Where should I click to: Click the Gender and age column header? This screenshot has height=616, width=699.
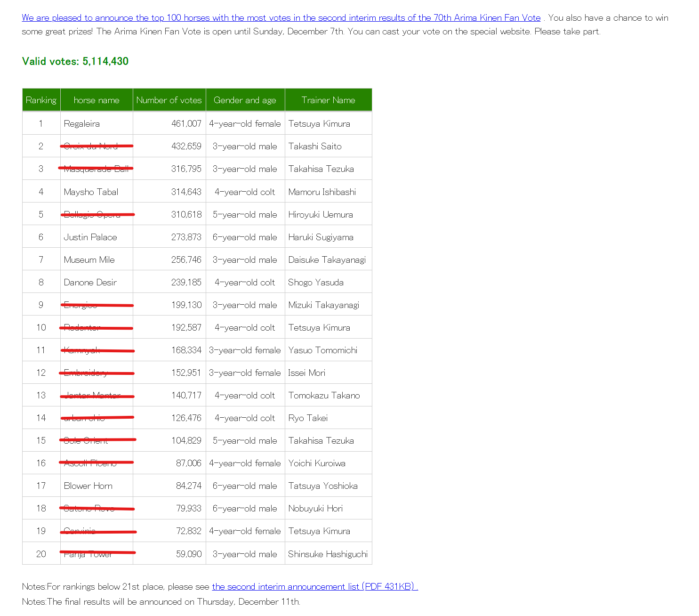tap(245, 100)
